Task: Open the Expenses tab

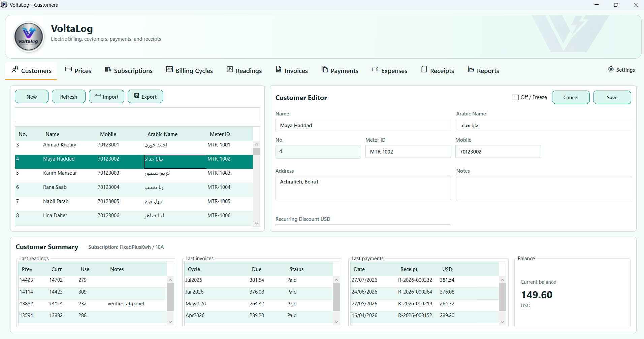Action: [389, 71]
